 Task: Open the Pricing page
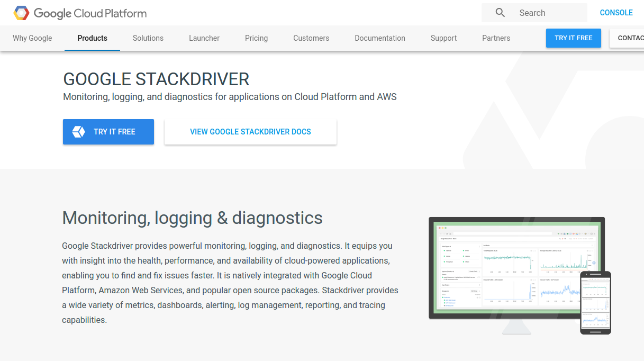[256, 38]
